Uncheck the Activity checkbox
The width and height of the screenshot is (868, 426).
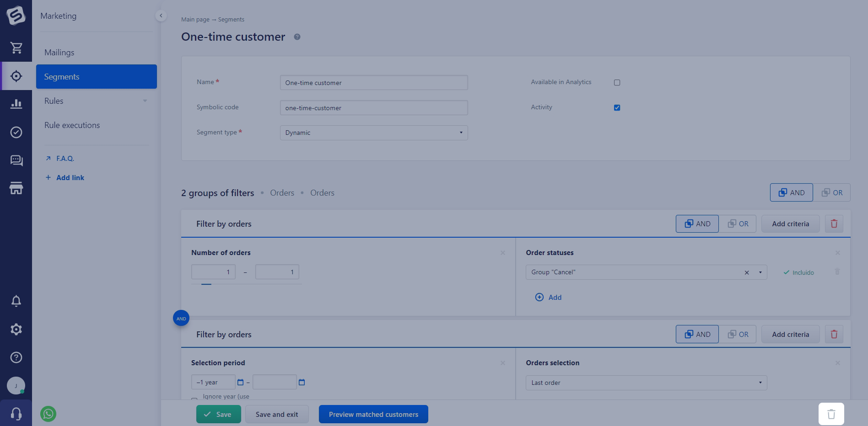click(x=617, y=108)
